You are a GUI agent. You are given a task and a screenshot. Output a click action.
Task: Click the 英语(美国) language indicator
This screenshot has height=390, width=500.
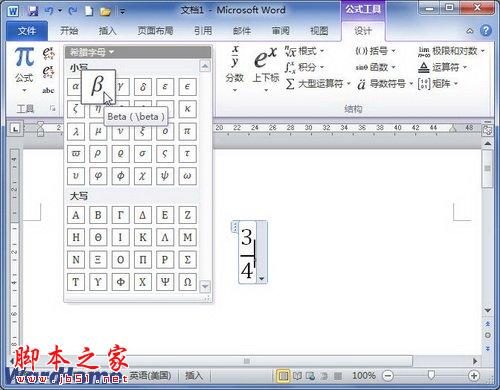pos(150,376)
